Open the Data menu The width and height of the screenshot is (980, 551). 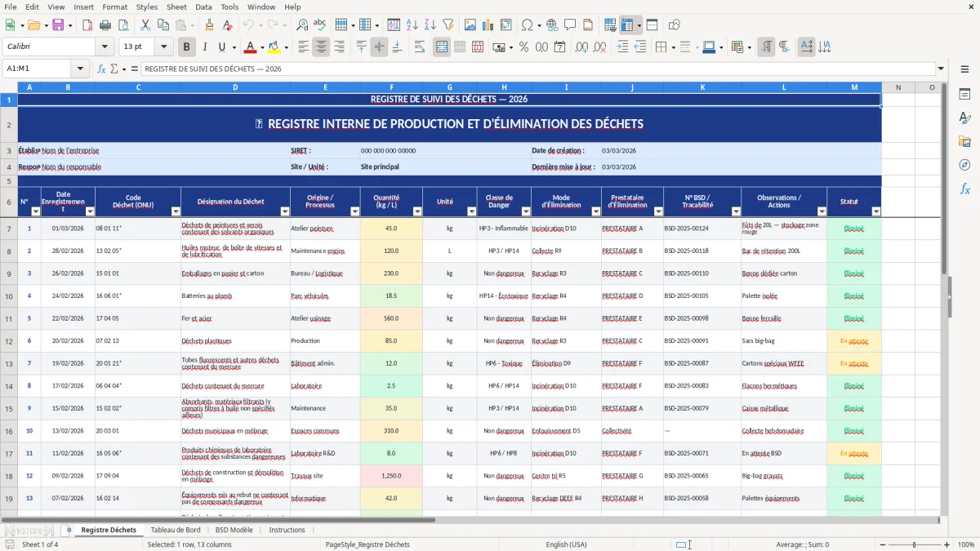coord(203,7)
